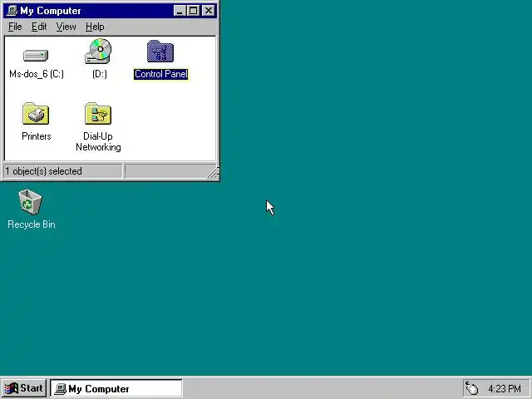Click the 'Dial-Up Networking' label text
Screen dimensions: 532x399
pos(98,141)
